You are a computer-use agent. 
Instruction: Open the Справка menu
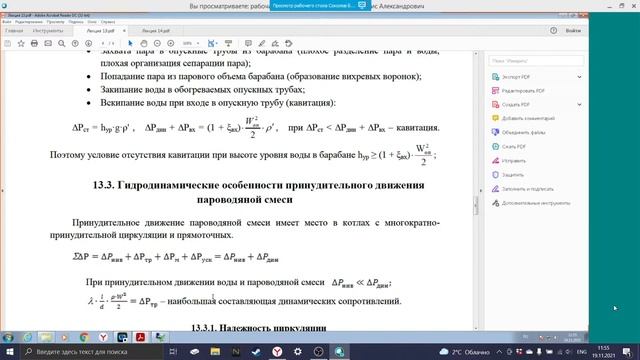(x=108, y=22)
